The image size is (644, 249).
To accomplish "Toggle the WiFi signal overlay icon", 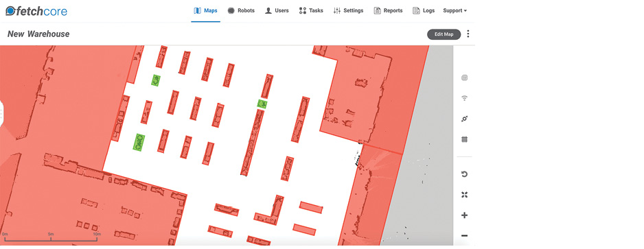I will (465, 99).
